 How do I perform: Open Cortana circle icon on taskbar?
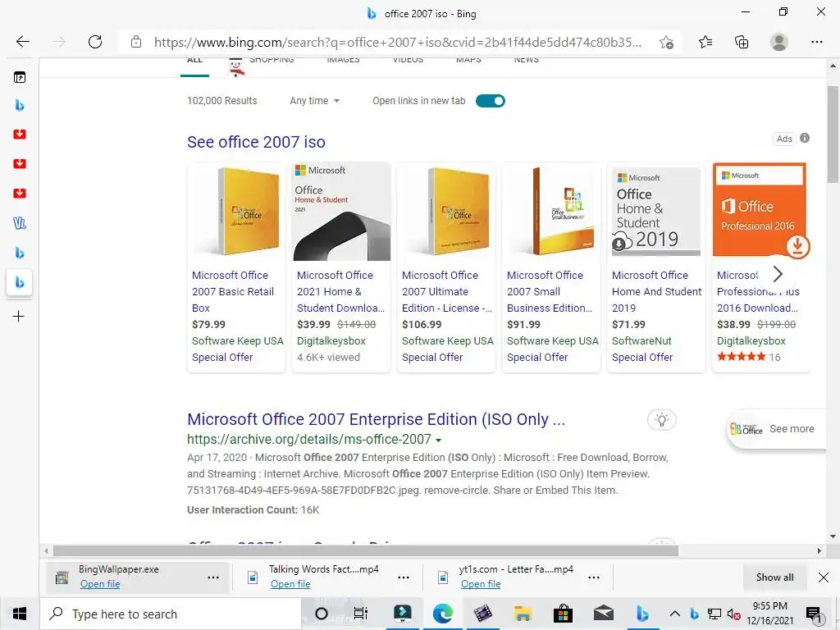(x=322, y=614)
